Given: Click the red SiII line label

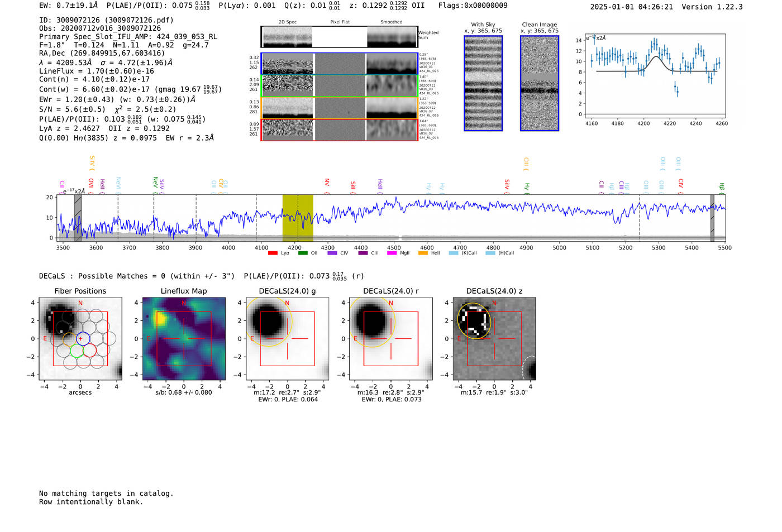Looking at the screenshot, I should click(353, 187).
